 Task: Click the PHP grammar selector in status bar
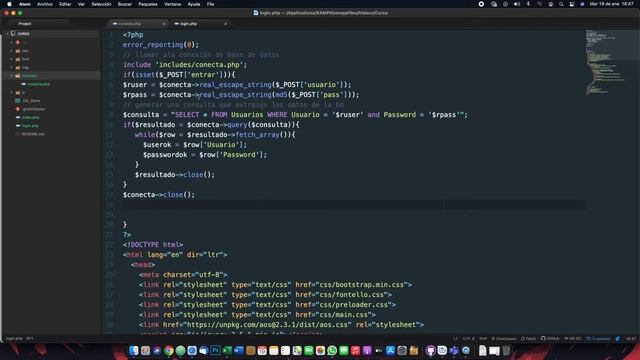483,338
